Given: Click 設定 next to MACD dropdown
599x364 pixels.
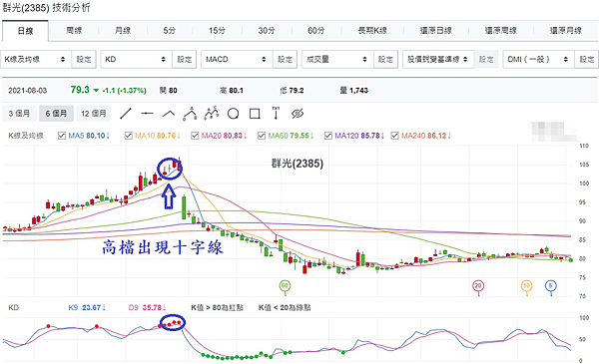Looking at the screenshot, I should pos(285,59).
